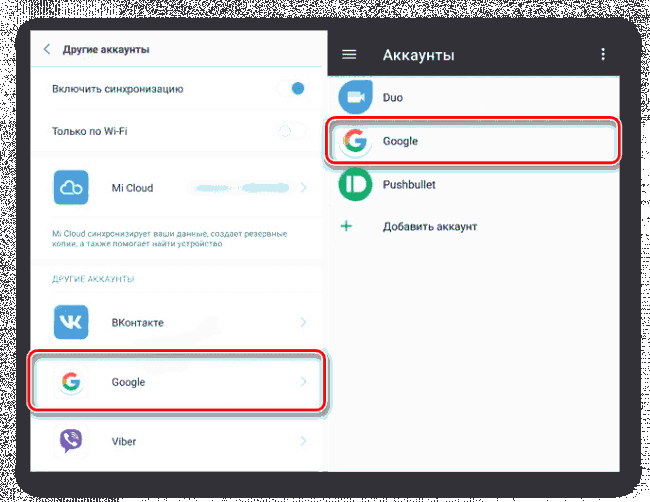Select Duo label in accounts list

tap(393, 97)
